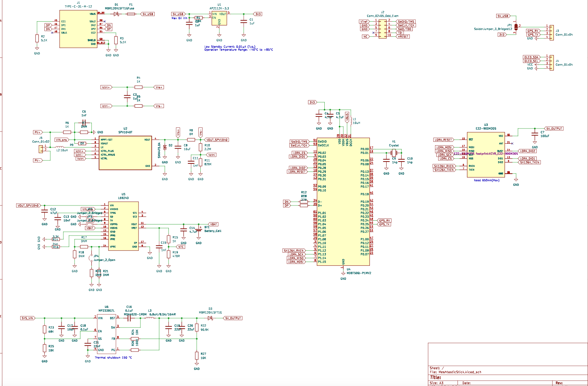
Task: Select the 5V_USB net label beside fuse F1
Action: pos(148,14)
